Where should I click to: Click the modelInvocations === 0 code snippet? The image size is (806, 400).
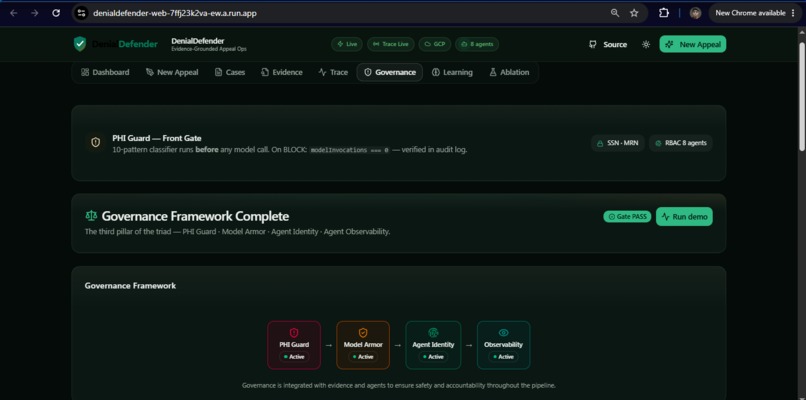click(350, 150)
